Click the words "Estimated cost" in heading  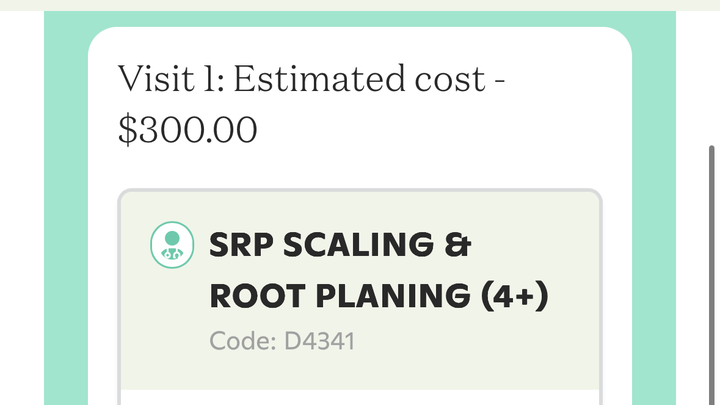point(358,78)
